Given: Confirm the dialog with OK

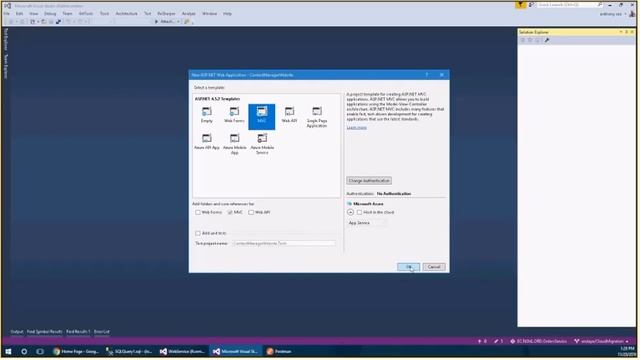Looking at the screenshot, I should 408,267.
